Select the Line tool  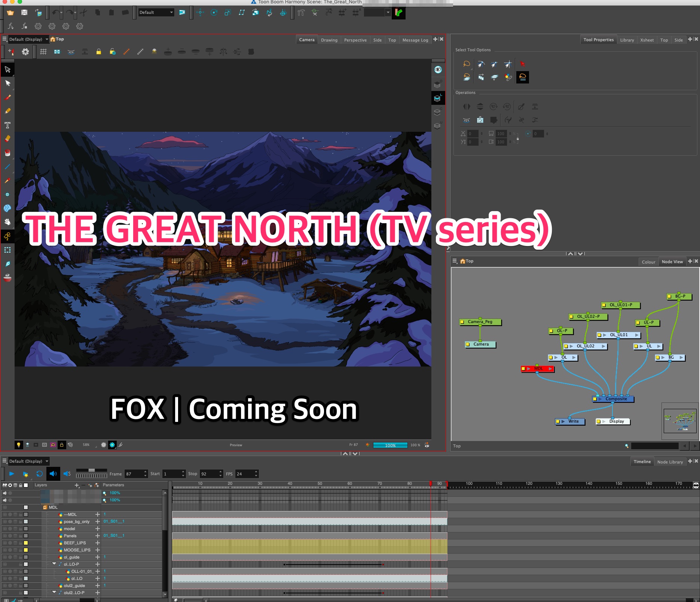click(x=7, y=167)
